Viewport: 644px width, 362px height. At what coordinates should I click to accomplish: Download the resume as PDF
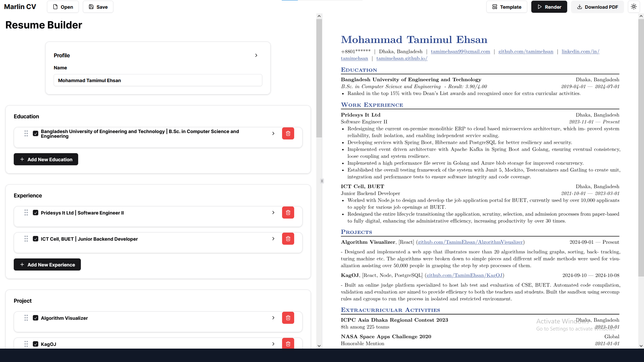[597, 7]
